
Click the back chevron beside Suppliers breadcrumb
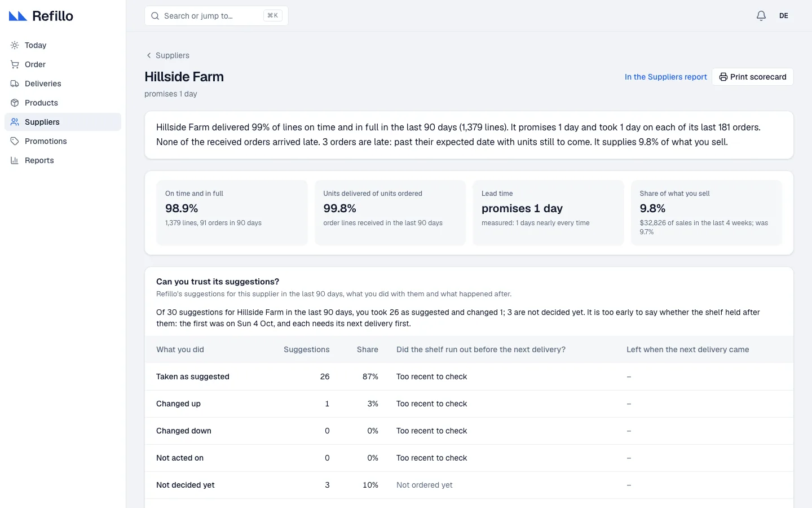149,55
